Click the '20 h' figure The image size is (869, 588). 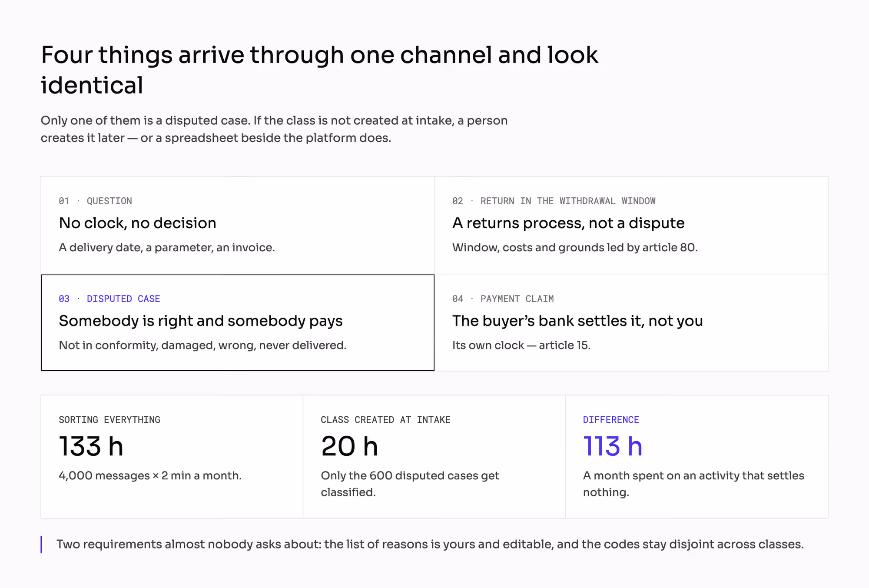[350, 446]
